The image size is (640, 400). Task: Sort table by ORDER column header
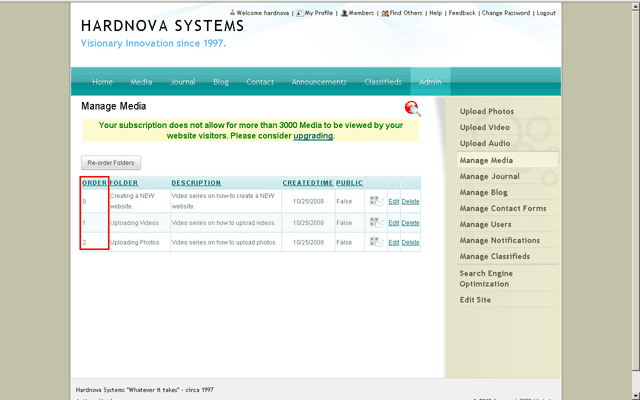(94, 183)
